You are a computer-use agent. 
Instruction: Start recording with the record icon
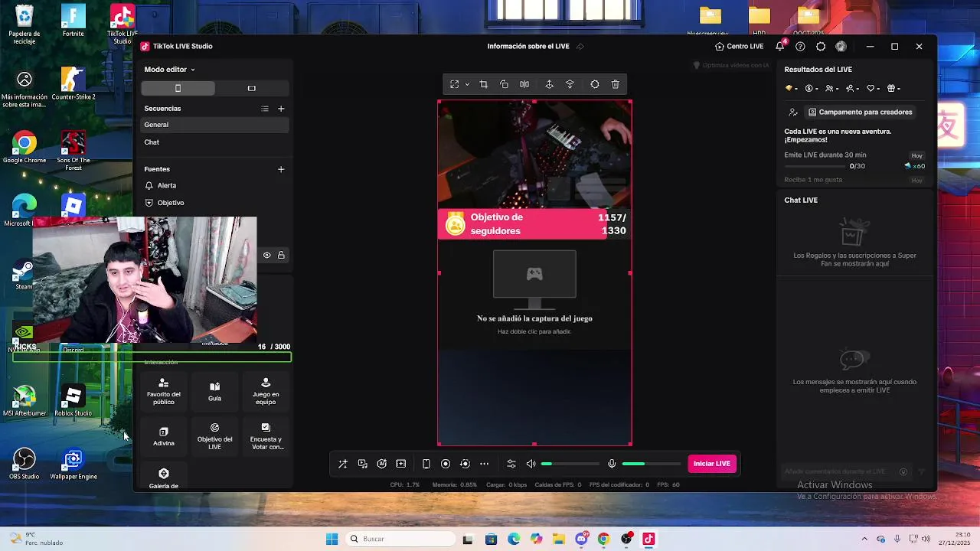click(x=446, y=464)
